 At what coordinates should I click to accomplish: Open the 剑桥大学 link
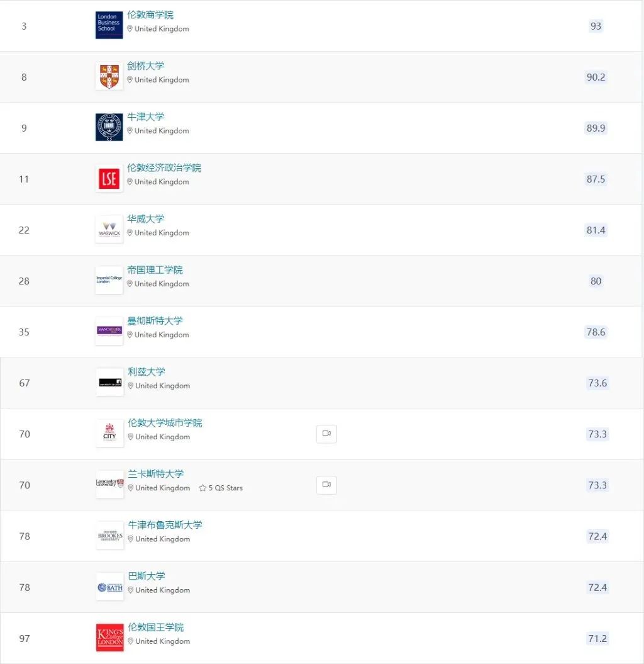[145, 65]
